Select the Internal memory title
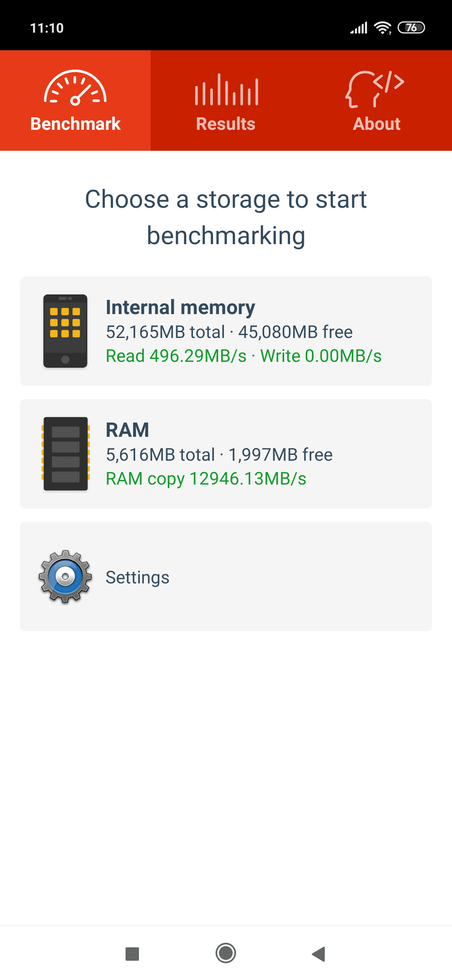This screenshot has width=452, height=980. pyautogui.click(x=180, y=307)
